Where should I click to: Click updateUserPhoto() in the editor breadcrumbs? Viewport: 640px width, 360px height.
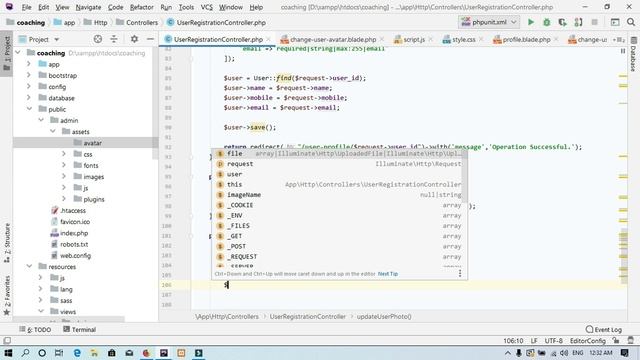384,316
